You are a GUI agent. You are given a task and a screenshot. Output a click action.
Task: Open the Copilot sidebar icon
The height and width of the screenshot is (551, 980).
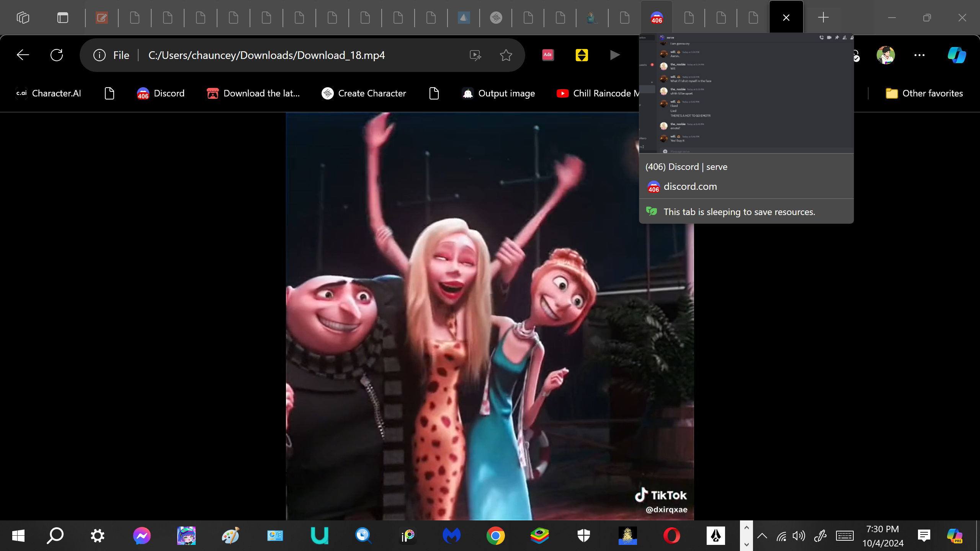[x=957, y=55]
